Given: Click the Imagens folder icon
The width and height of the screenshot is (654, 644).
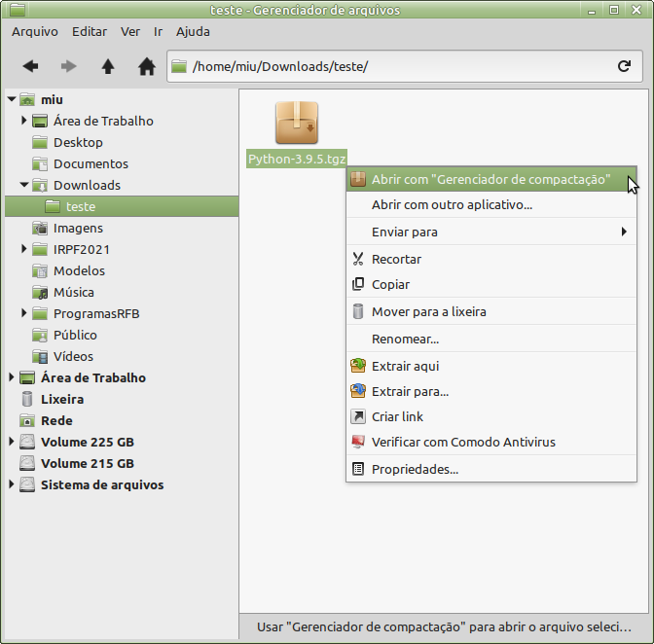Looking at the screenshot, I should pyautogui.click(x=40, y=228).
